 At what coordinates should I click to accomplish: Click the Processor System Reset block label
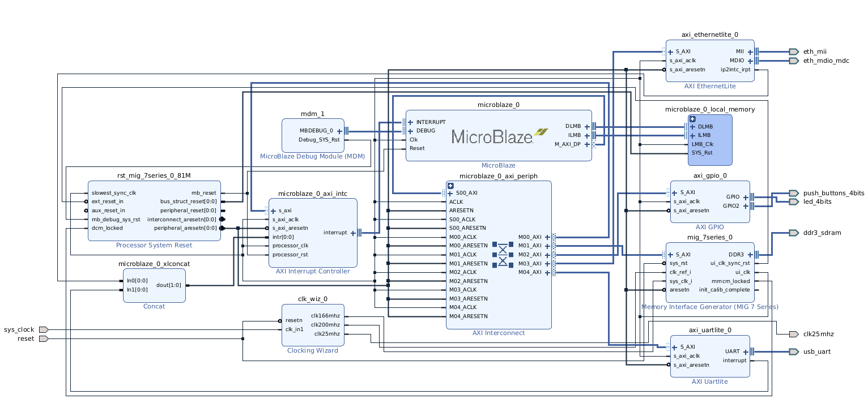pyautogui.click(x=154, y=245)
